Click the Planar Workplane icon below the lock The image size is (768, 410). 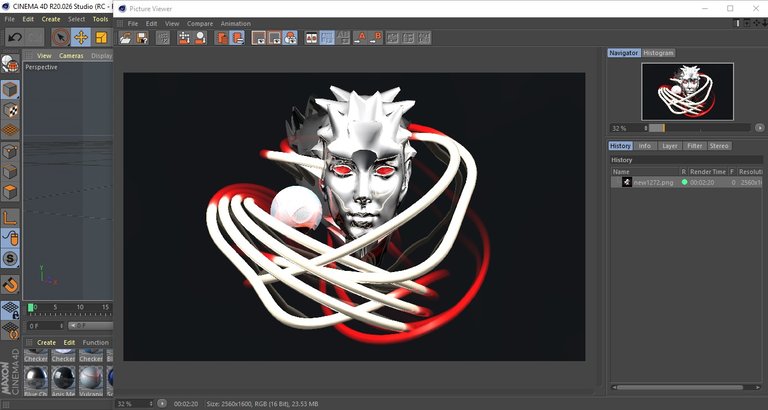(10, 330)
